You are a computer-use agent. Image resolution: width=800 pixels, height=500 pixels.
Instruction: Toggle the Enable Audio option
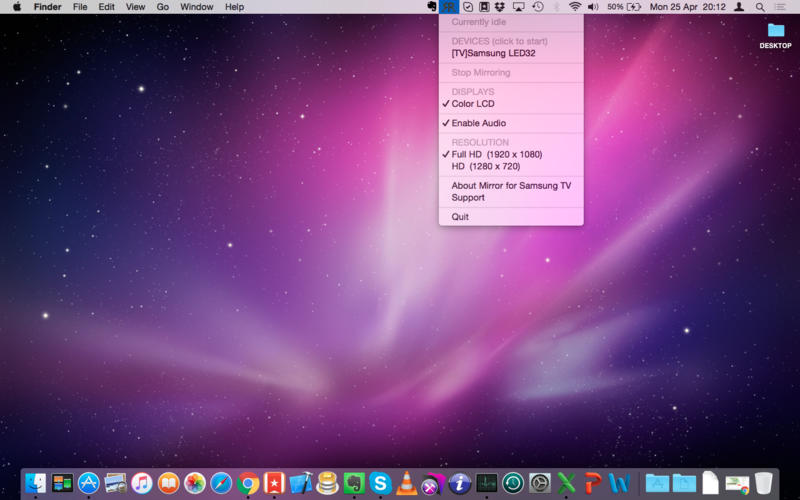click(478, 123)
